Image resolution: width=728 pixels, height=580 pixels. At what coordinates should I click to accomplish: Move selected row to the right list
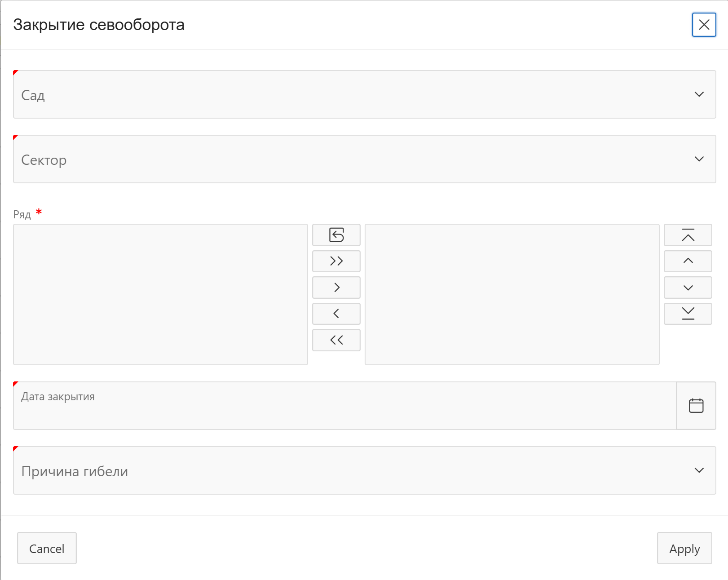click(x=336, y=288)
